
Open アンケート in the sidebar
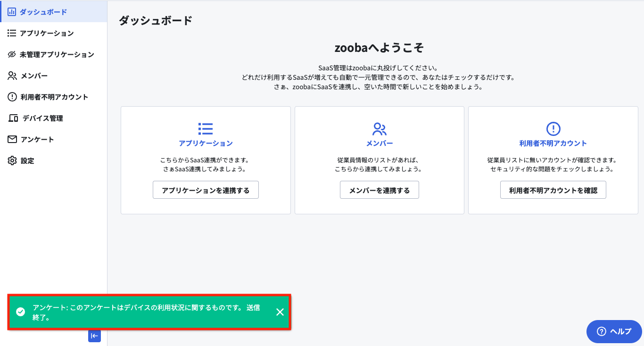coord(54,139)
